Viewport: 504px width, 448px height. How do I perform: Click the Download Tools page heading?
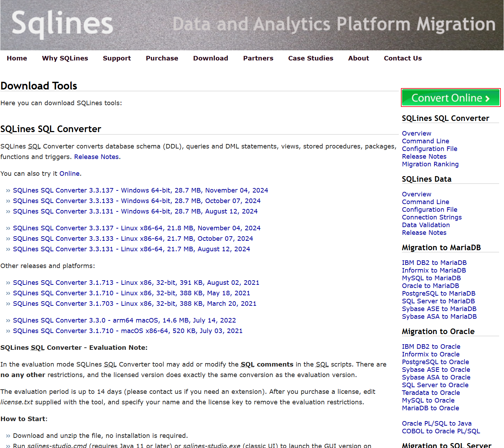39,86
